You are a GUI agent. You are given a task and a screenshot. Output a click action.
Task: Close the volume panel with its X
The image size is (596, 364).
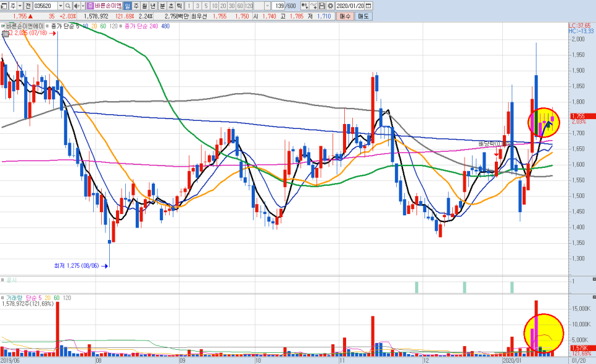[594, 296]
